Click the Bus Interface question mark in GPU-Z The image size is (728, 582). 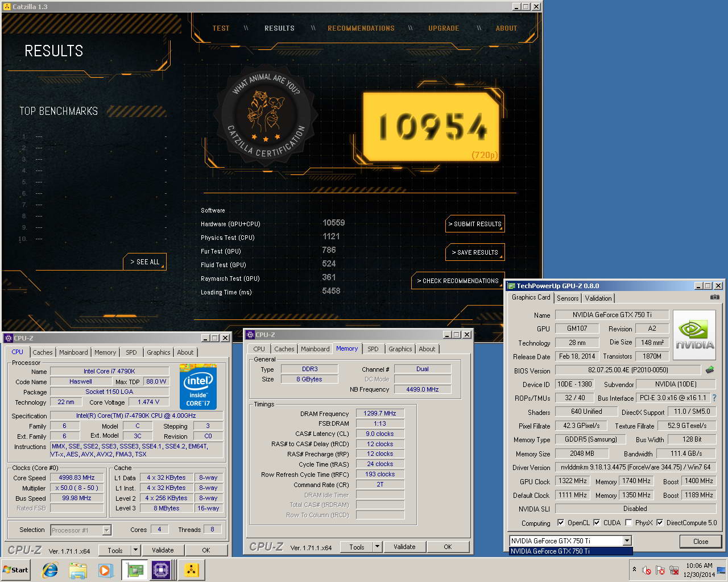click(x=714, y=398)
